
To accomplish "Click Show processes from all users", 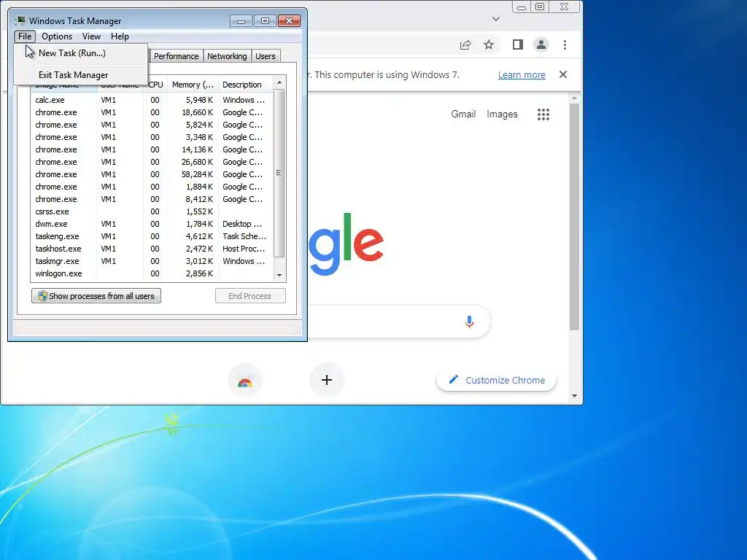I will point(96,296).
